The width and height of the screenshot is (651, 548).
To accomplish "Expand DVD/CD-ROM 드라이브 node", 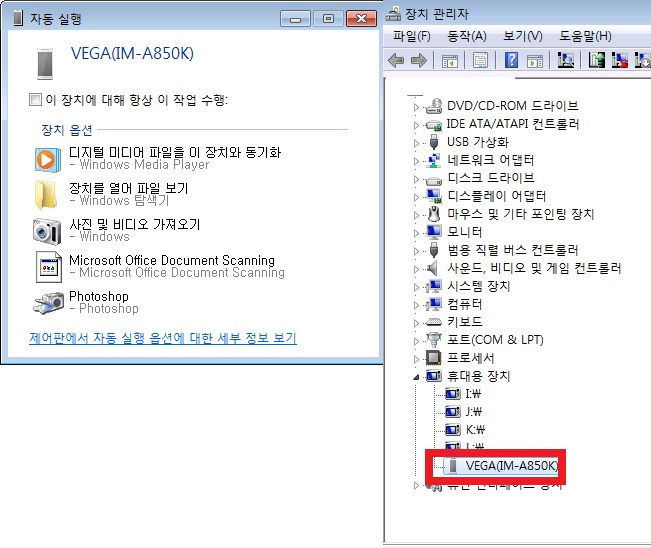I will 416,107.
